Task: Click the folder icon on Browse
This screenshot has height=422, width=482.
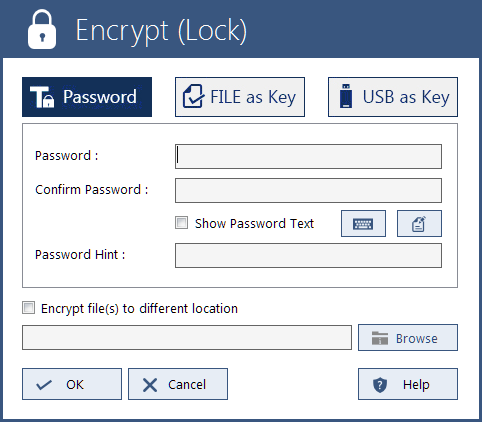Action: pyautogui.click(x=380, y=338)
